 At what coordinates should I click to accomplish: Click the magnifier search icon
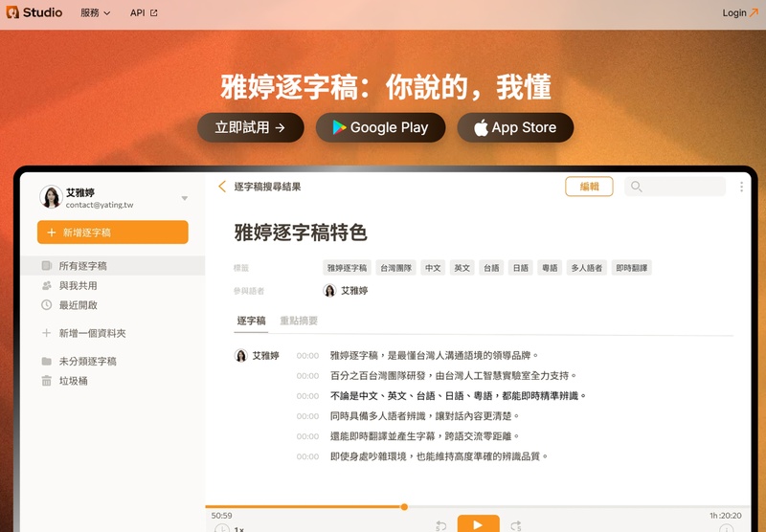[636, 187]
